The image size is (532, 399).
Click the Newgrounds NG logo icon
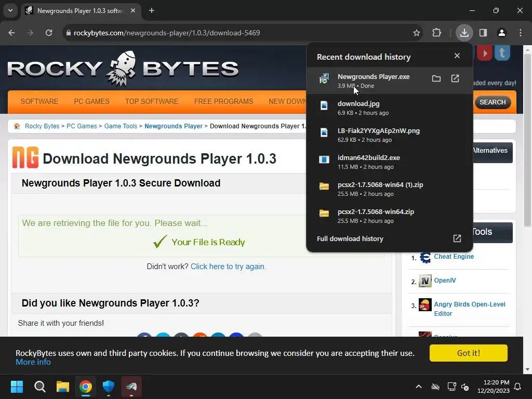pos(25,157)
